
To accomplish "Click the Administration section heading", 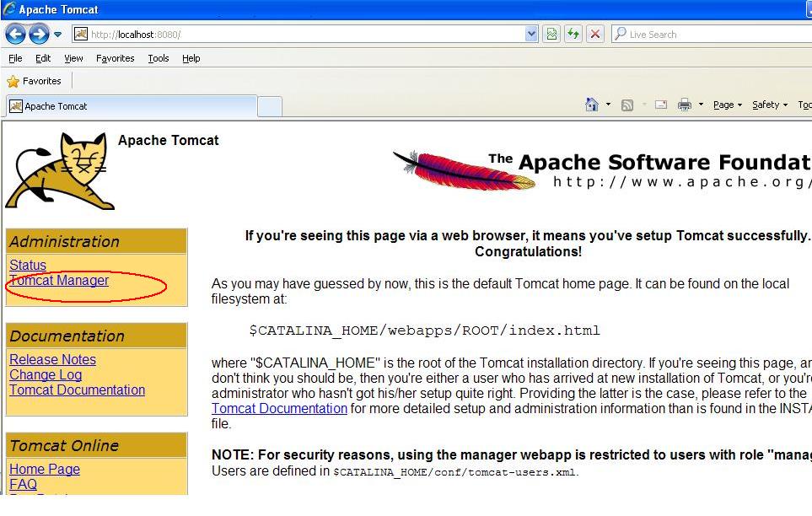I will tap(64, 241).
